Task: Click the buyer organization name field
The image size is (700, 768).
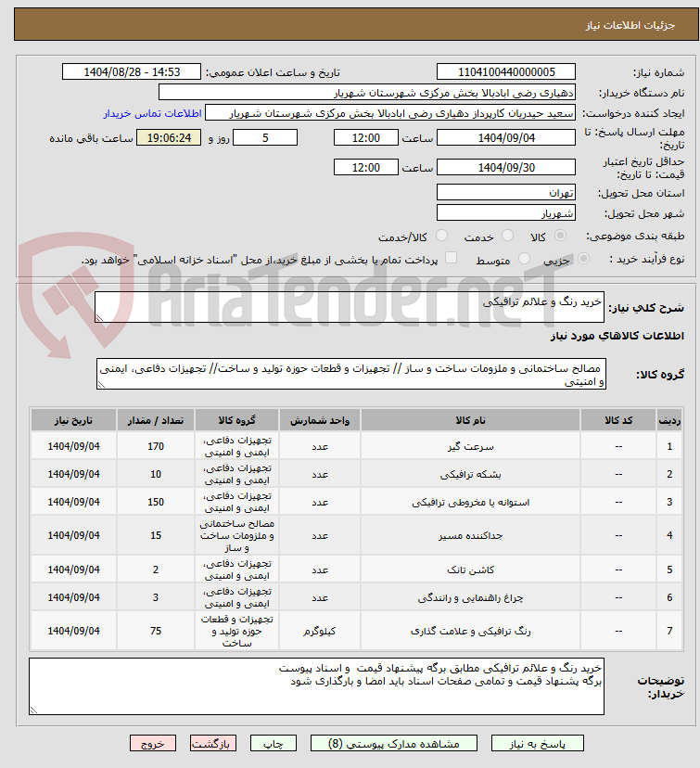Action: click(367, 93)
